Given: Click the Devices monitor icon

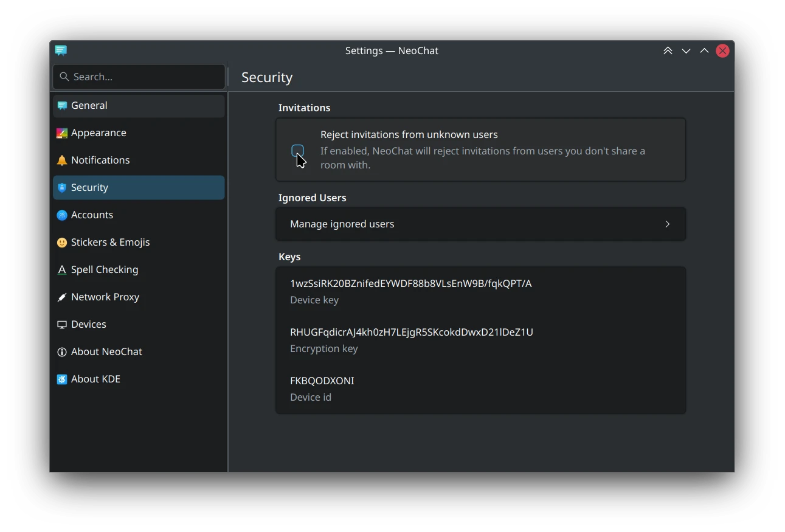Looking at the screenshot, I should [x=61, y=325].
